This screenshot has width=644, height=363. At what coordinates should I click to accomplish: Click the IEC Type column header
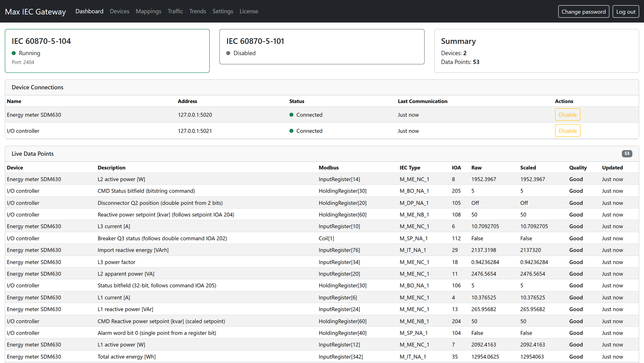410,168
